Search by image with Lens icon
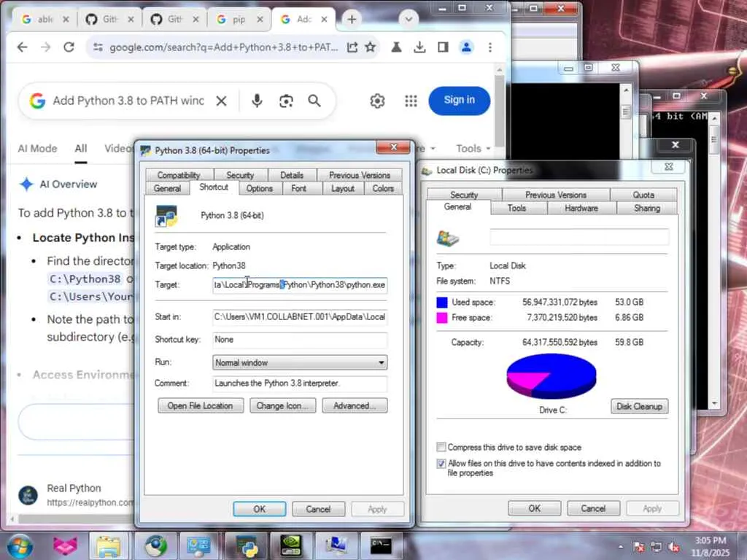The height and width of the screenshot is (560, 747). (286, 101)
